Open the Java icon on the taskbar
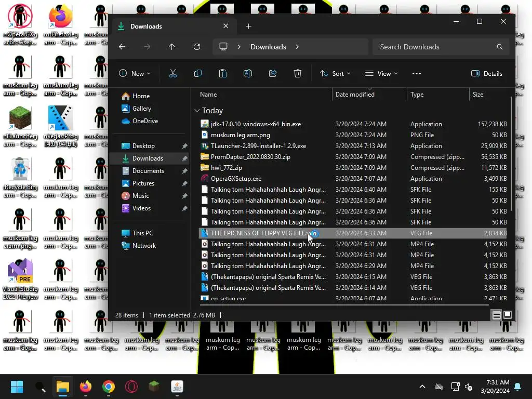The image size is (532, 399). [177, 387]
